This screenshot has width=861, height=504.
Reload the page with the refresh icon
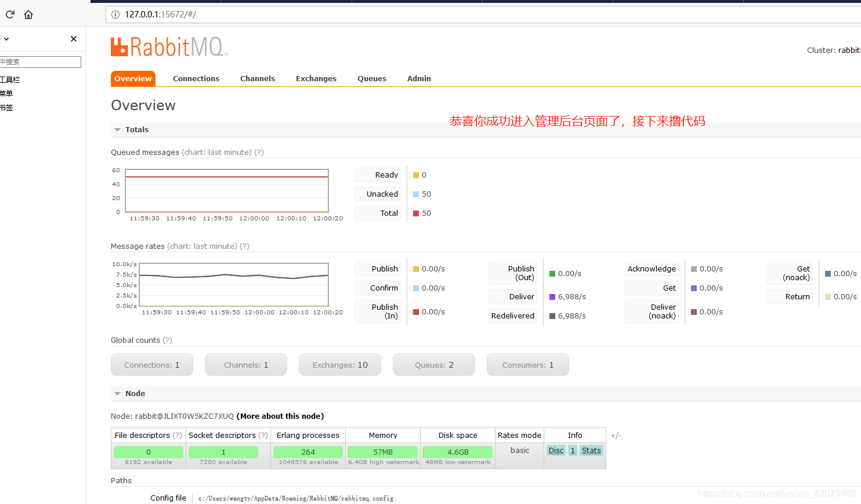(x=10, y=14)
